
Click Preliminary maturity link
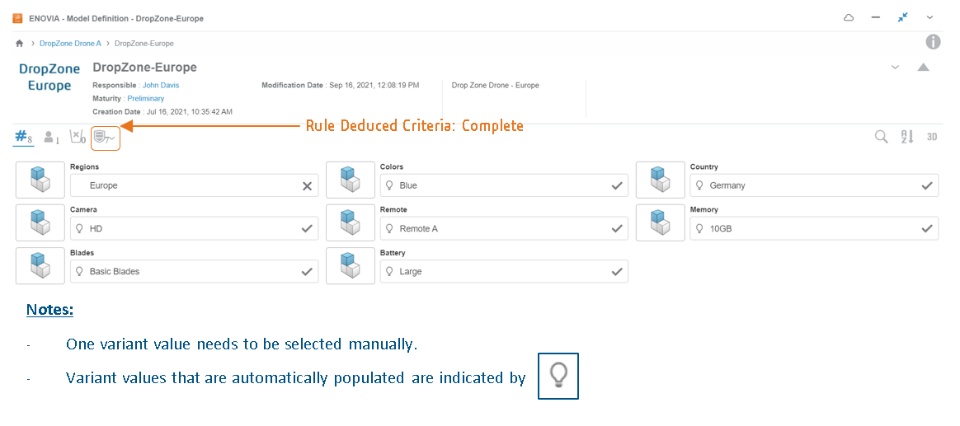pos(146,98)
